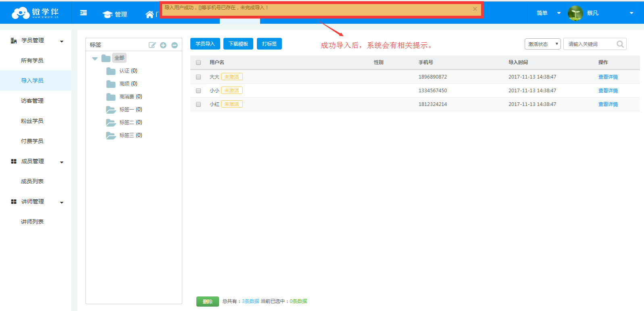Open the 管理 graduation cap menu

115,14
